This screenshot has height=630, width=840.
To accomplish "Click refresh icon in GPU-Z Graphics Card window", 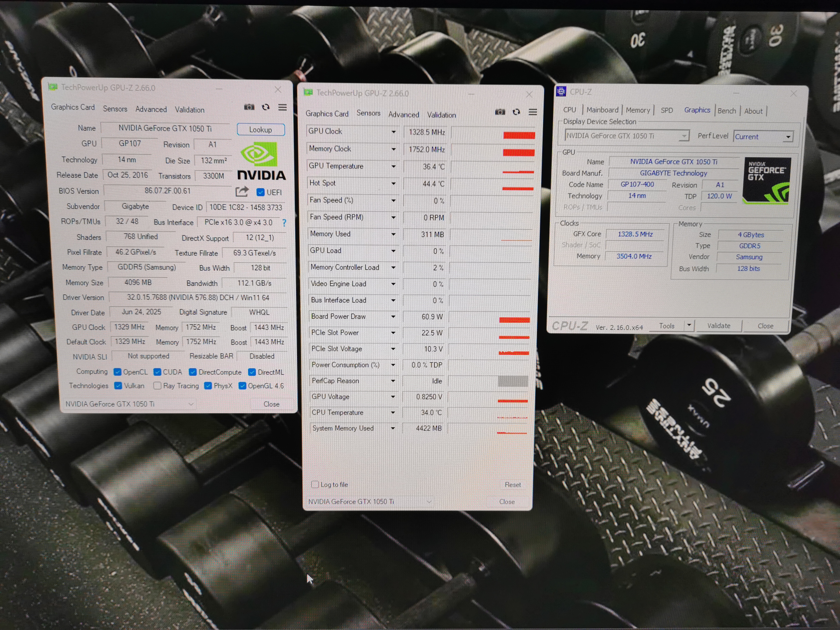I will tap(266, 107).
